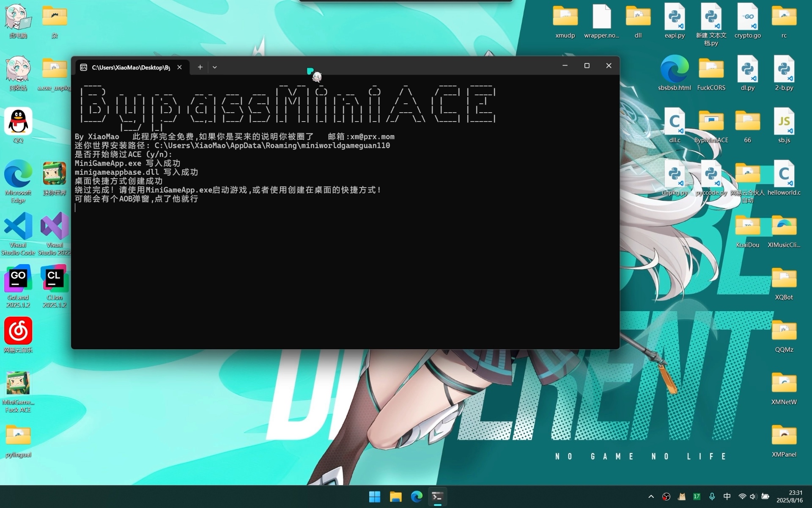Launch QQ from the desktop

(18, 125)
